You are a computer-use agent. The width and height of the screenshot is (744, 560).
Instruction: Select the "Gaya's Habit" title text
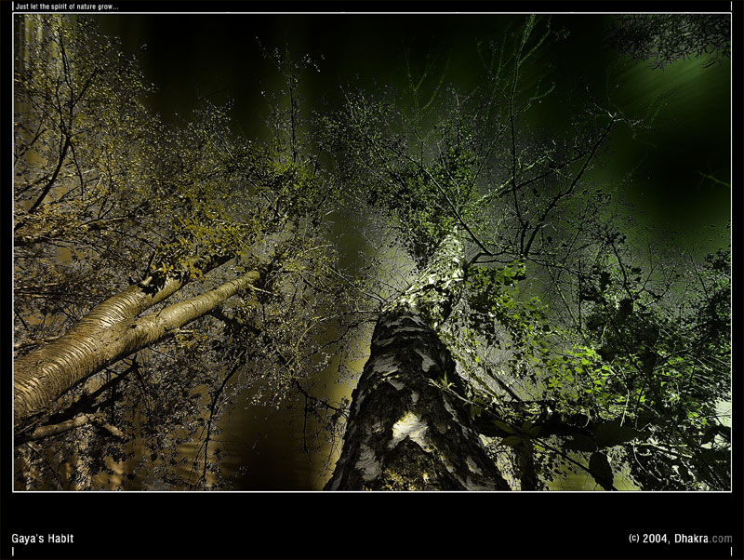click(42, 539)
